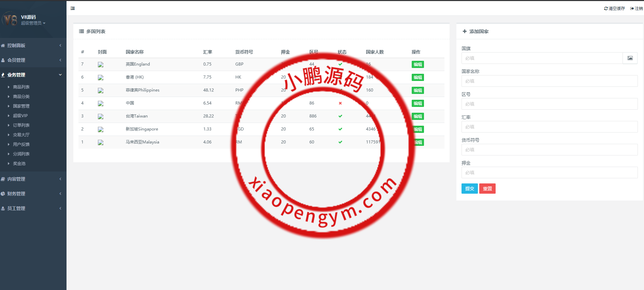Click the 国家名称 input field

coord(549,81)
